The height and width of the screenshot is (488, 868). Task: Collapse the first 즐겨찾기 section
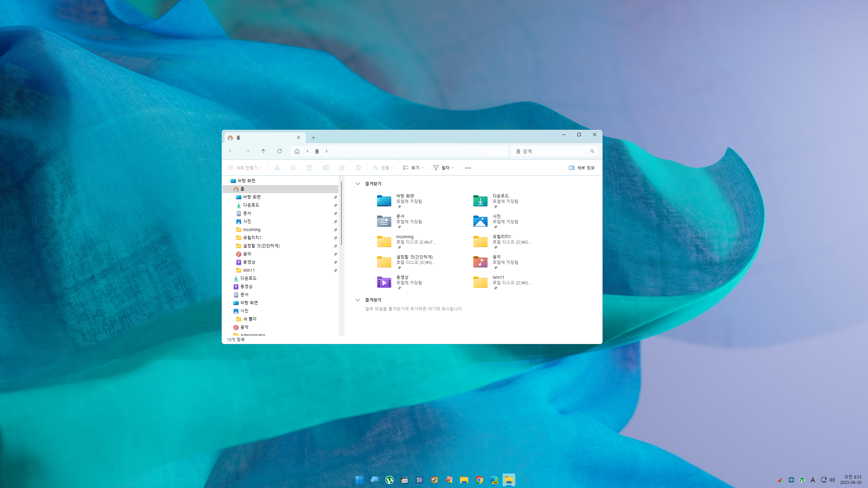coord(357,184)
